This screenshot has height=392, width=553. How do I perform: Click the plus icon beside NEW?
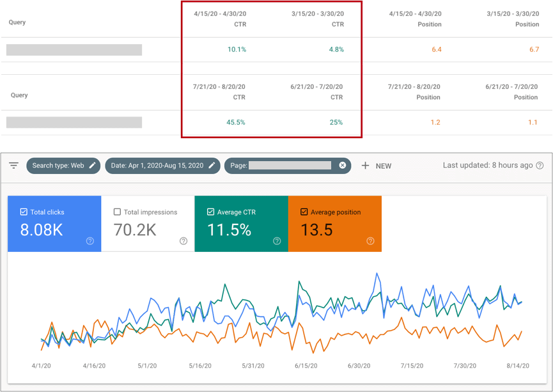tap(365, 166)
